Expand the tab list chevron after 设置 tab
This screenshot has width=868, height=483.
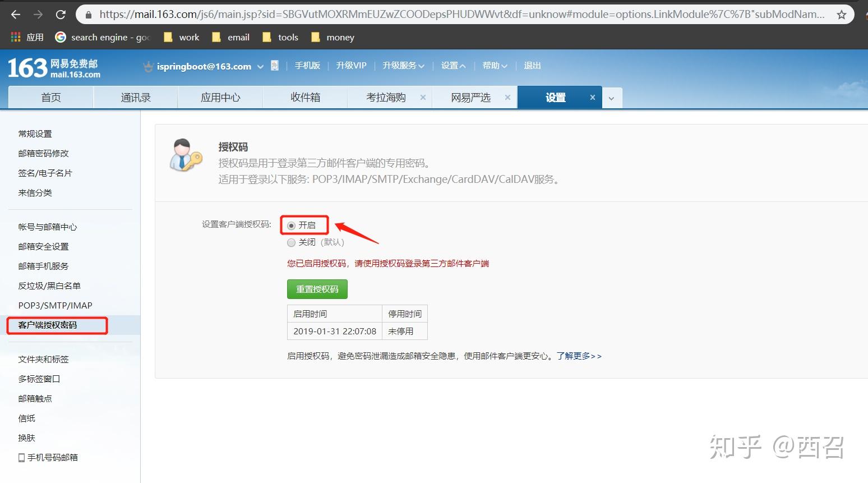tap(612, 98)
